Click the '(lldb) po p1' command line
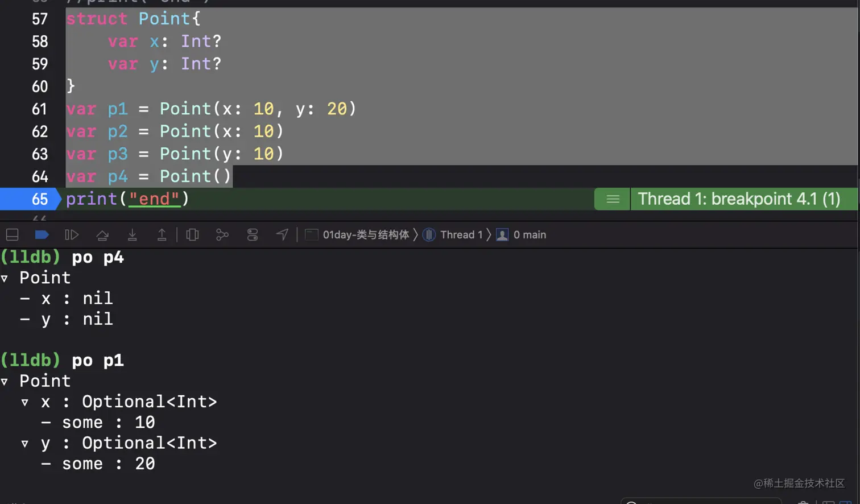The width and height of the screenshot is (860, 504). [x=62, y=360]
